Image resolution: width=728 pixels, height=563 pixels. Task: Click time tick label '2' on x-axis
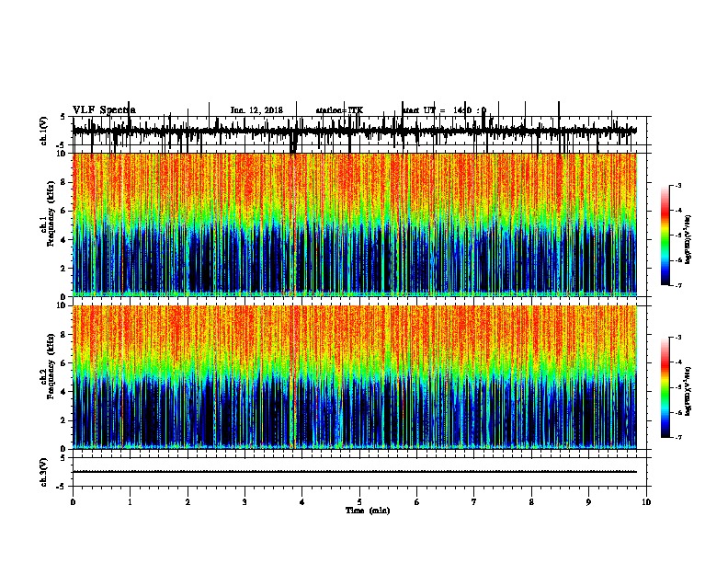click(188, 502)
